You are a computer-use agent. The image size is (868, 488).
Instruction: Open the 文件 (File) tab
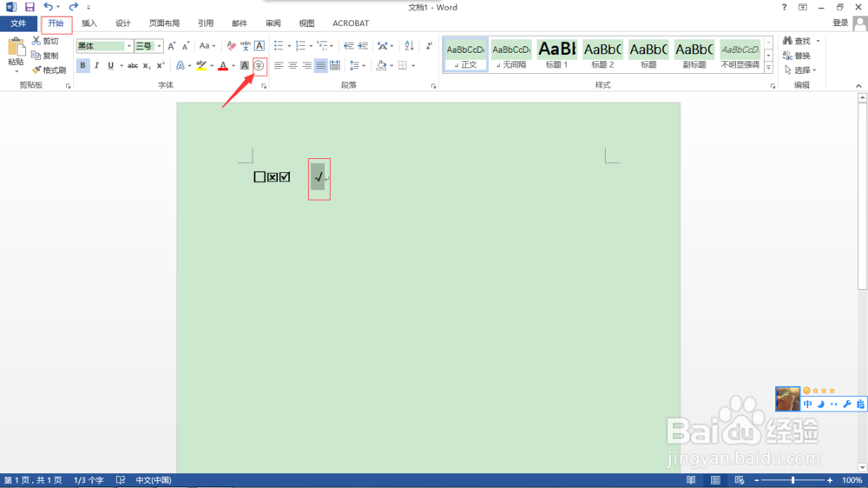click(x=18, y=23)
